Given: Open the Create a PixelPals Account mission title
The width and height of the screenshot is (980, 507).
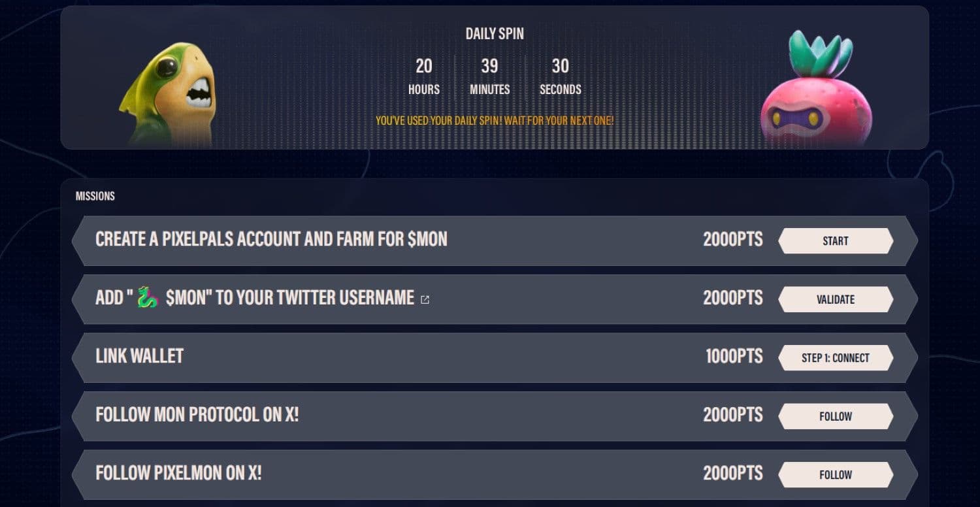Looking at the screenshot, I should pos(271,239).
